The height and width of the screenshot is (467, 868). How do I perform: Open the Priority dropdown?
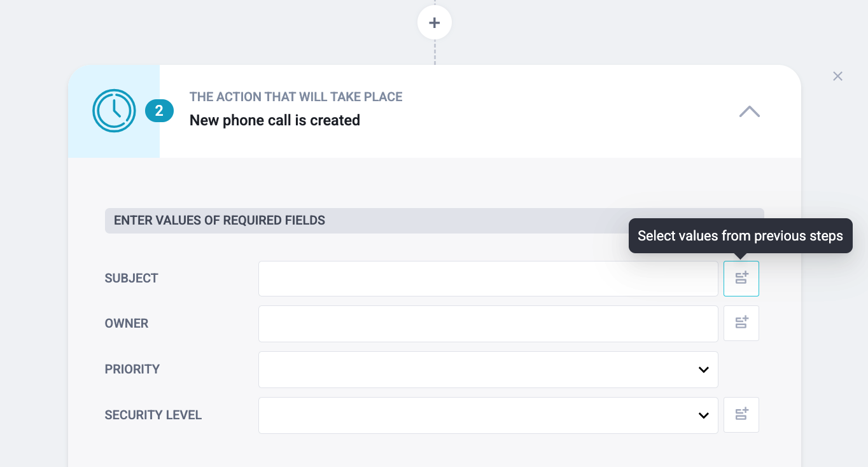(x=488, y=370)
